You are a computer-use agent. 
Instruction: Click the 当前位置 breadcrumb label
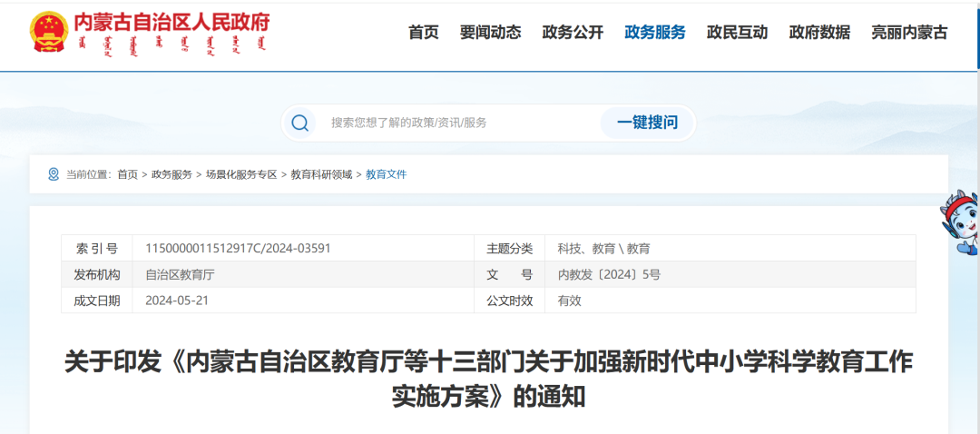pos(89,174)
